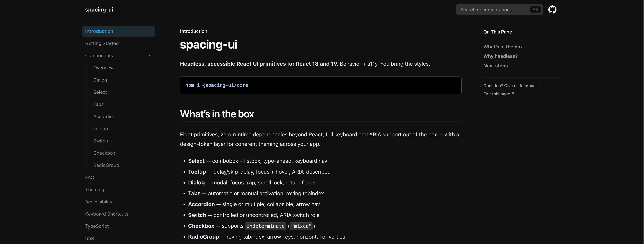This screenshot has width=644, height=244.
Task: Click the bold Tooltip list item
Action: click(x=197, y=172)
